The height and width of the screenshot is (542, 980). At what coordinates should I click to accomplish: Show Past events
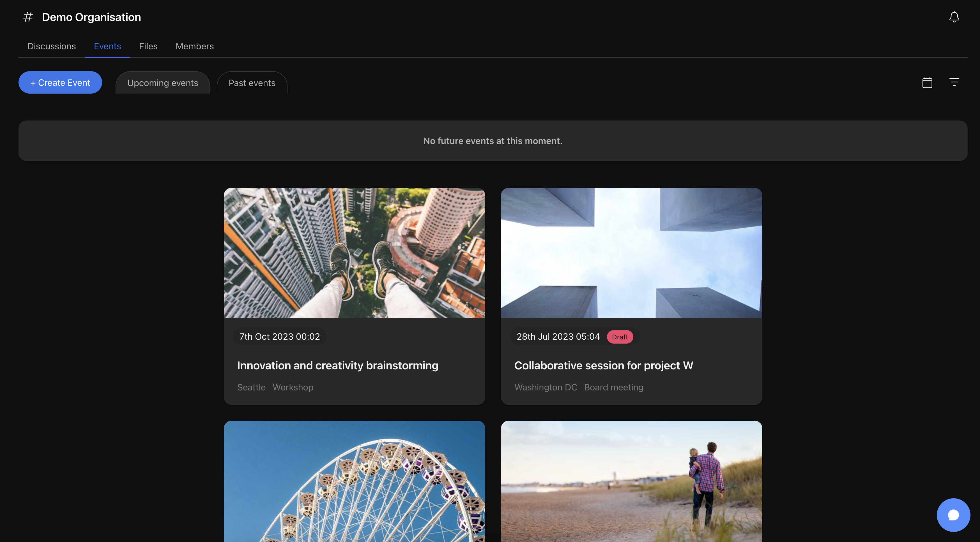(252, 83)
